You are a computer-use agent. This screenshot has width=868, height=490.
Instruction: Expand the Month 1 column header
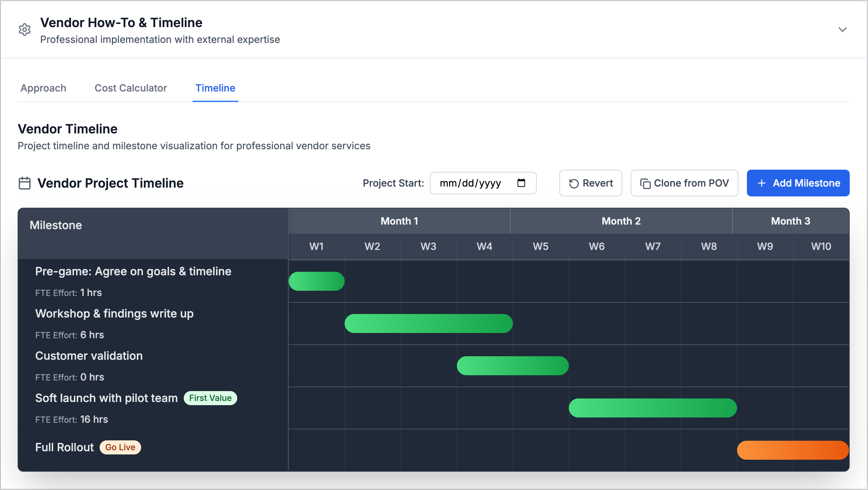point(399,221)
